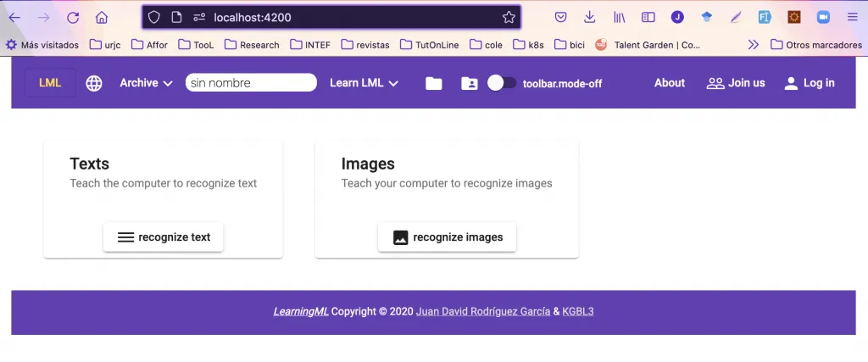
Task: Expand the Learn LML dropdown
Action: pos(364,83)
